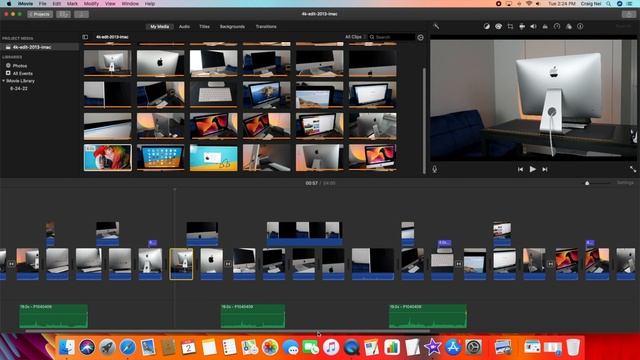This screenshot has height=360, width=640.
Task: Click the down-arrow import button in toolbar
Action: (x=81, y=14)
